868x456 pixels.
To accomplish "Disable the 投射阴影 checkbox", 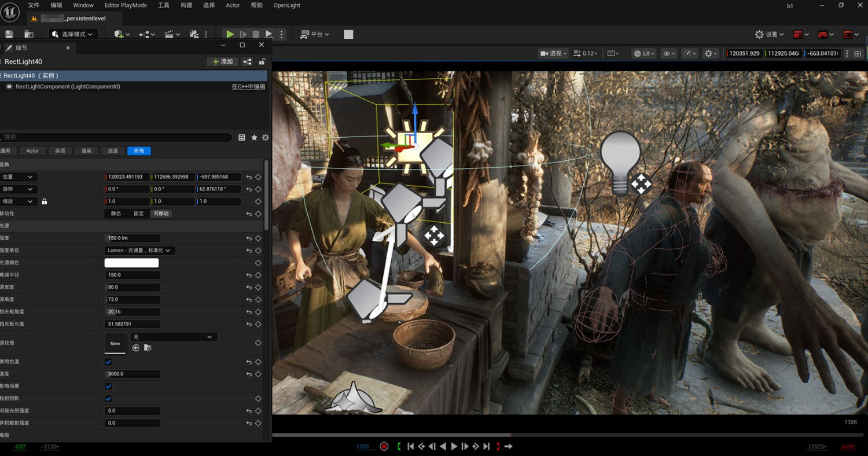I will (x=108, y=399).
